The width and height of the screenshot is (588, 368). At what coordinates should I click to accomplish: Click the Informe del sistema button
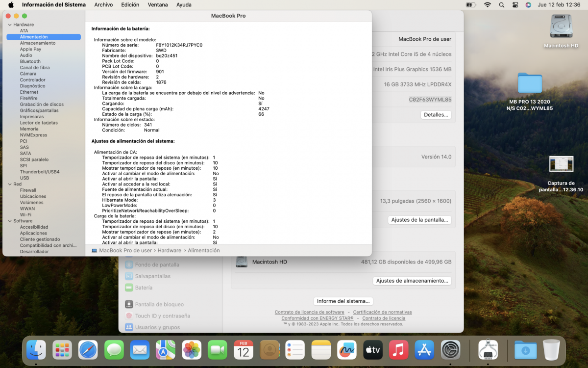(x=343, y=301)
